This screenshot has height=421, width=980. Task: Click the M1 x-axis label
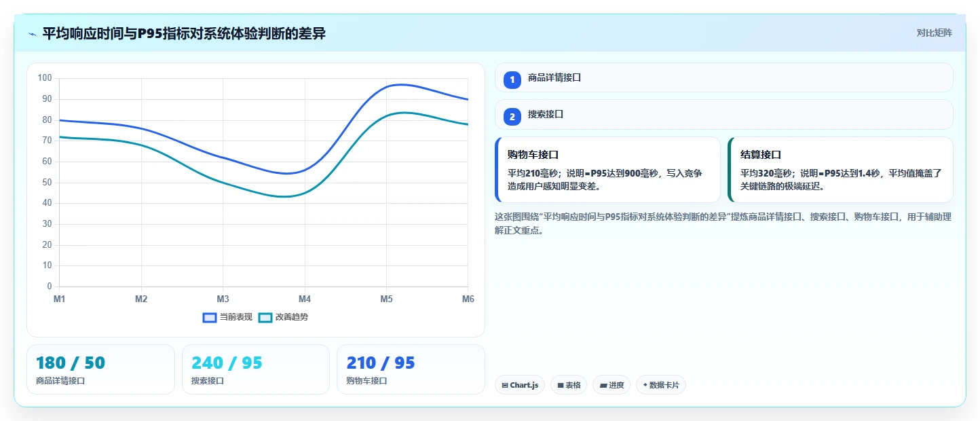tap(60, 299)
